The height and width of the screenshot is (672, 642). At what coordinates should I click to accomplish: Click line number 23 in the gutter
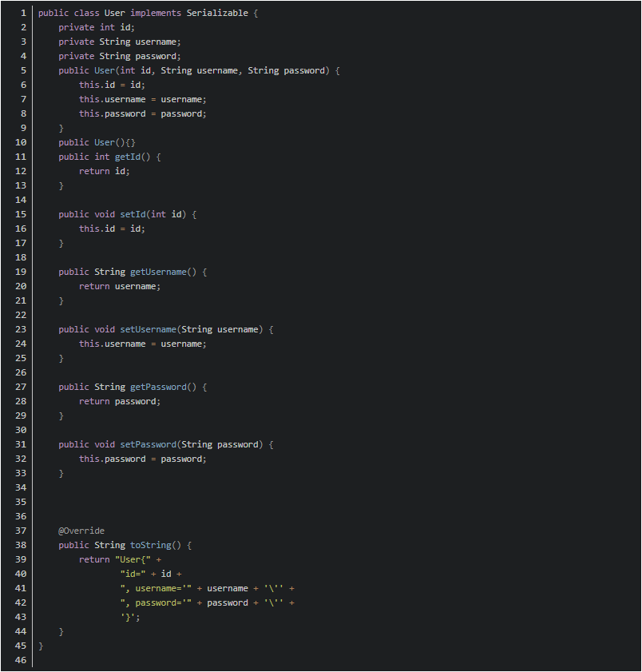point(21,329)
